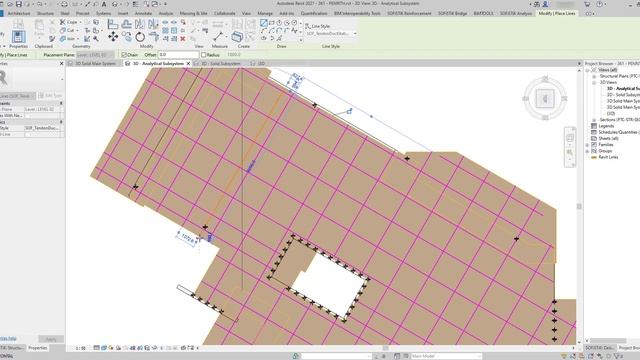This screenshot has height=360, width=640.
Task: Click the Full Navigation Wheel on navigation bar
Action: (570, 138)
